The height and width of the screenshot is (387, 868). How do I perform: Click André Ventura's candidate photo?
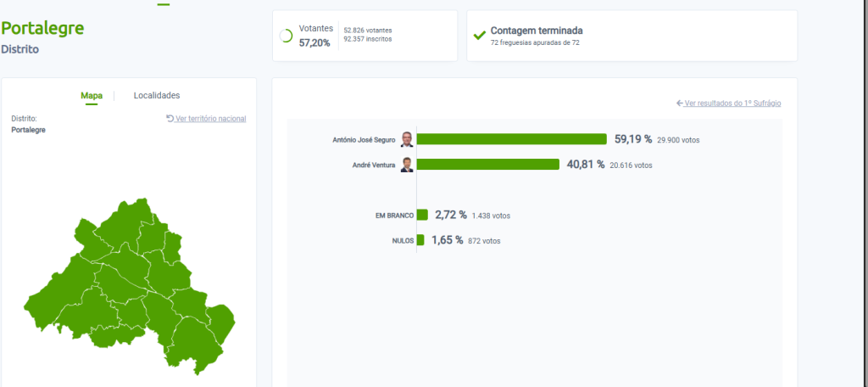click(x=407, y=165)
